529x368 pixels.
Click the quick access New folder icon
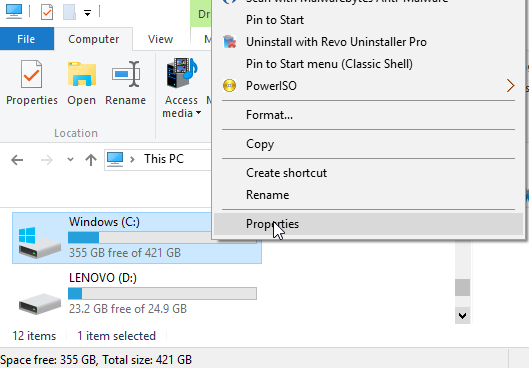[x=69, y=12]
